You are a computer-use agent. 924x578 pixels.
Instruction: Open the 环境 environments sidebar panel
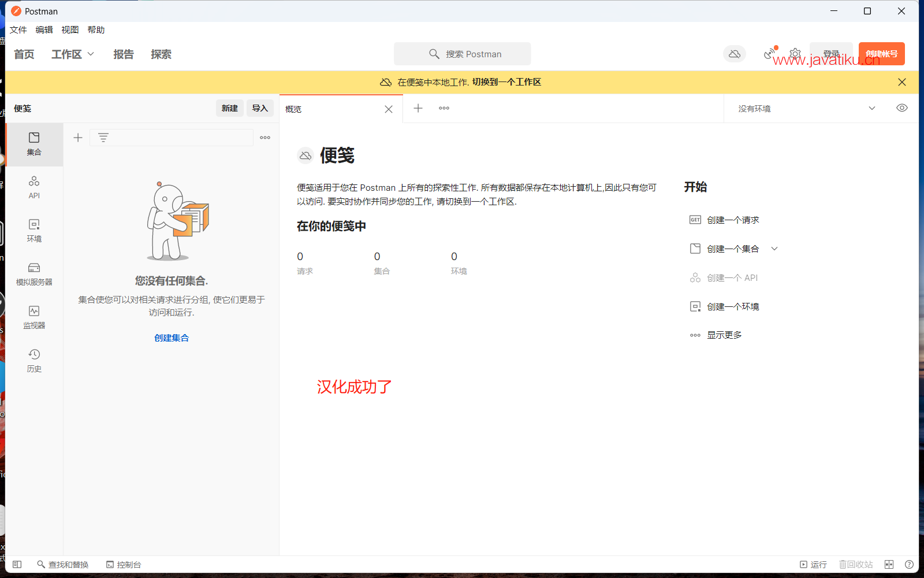tap(34, 231)
